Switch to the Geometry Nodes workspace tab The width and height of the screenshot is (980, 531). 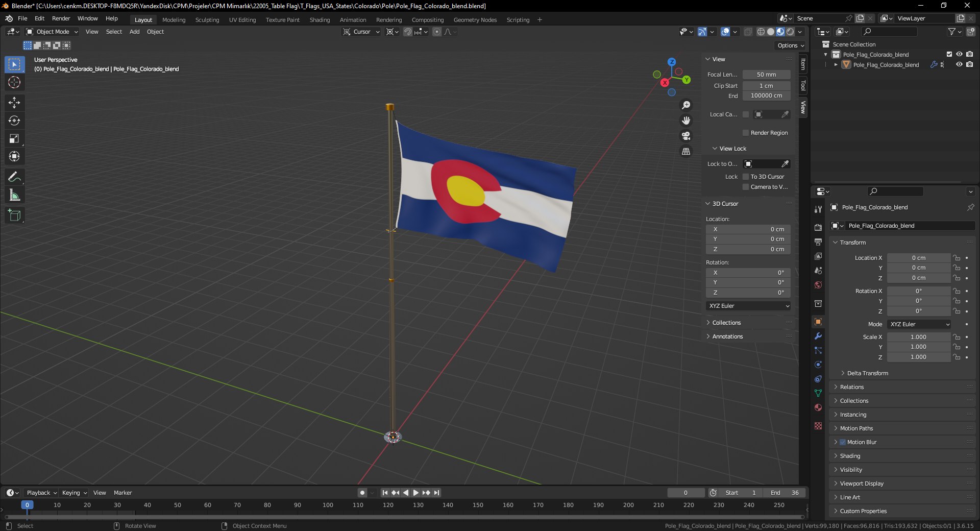point(475,20)
